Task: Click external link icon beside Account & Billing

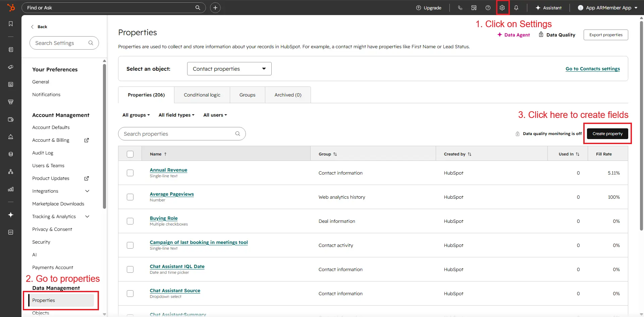Action: pos(87,140)
